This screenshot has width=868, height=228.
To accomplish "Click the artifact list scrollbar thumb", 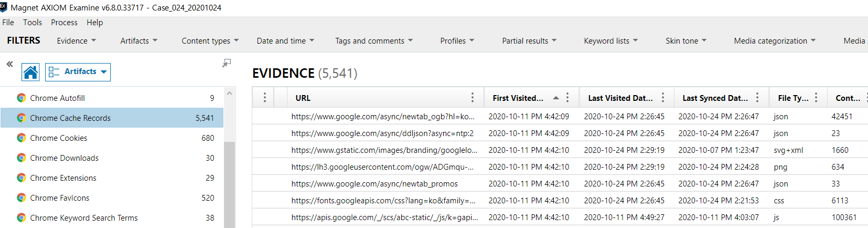I will [x=229, y=184].
